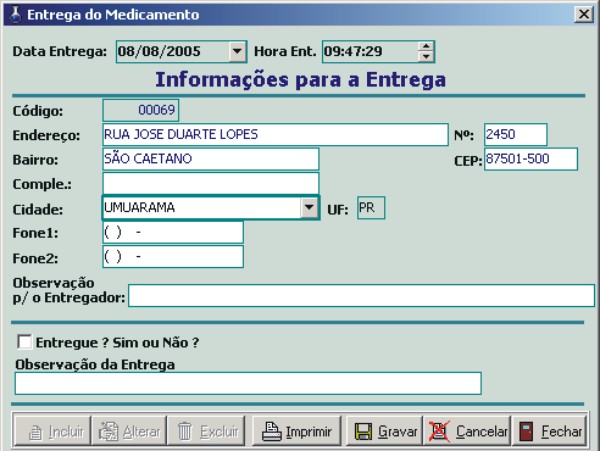Click the Fone1 phone field
This screenshot has height=451, width=600.
click(173, 232)
